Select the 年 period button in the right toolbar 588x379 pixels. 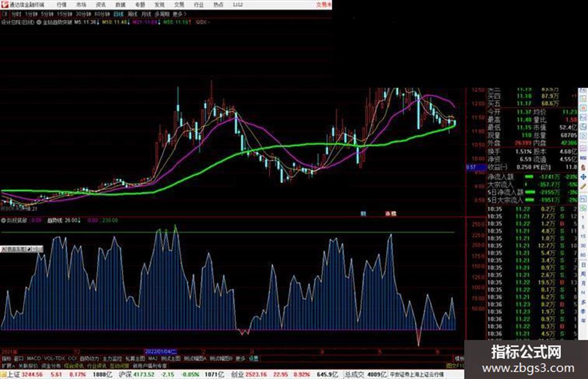point(583,321)
